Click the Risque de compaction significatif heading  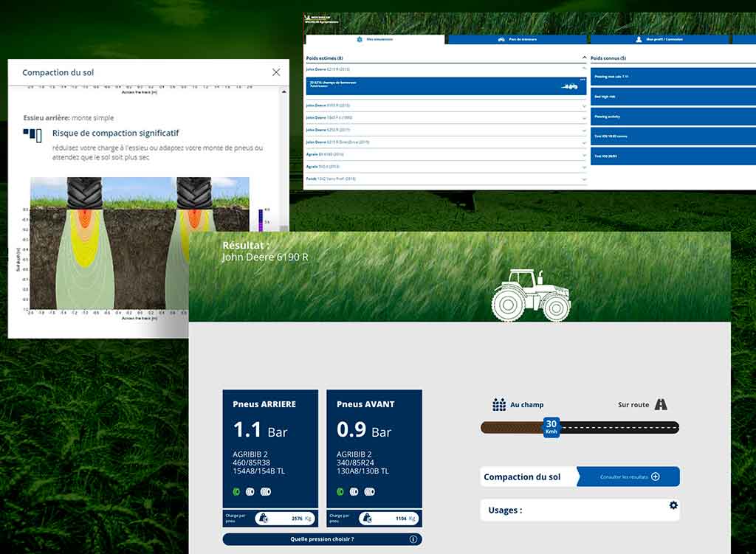115,133
